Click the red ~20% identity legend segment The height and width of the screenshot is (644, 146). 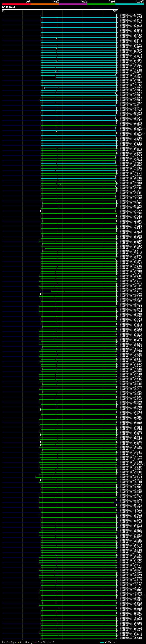[16, 4]
